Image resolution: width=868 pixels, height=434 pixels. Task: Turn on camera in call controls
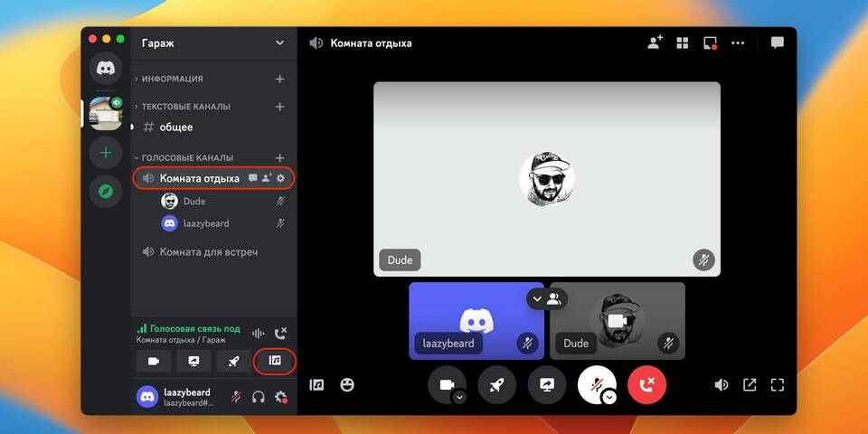pyautogui.click(x=447, y=385)
